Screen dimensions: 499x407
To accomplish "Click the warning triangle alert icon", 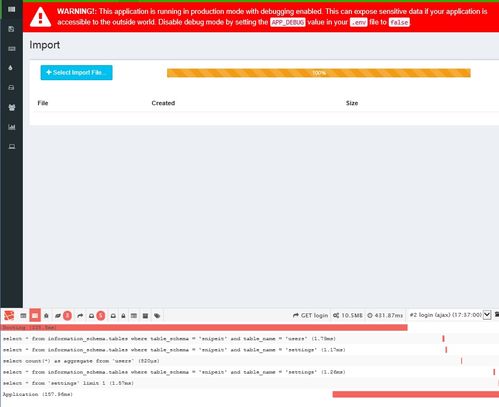I will pos(40,17).
